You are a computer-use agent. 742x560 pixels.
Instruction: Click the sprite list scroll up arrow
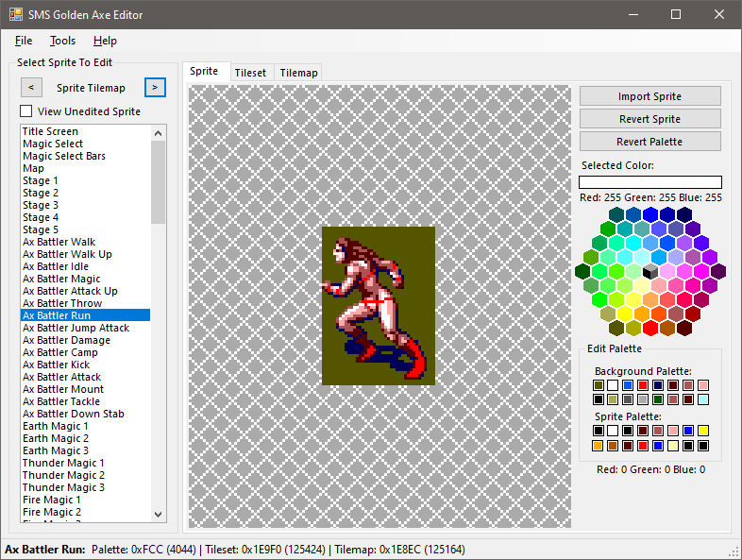pos(158,133)
